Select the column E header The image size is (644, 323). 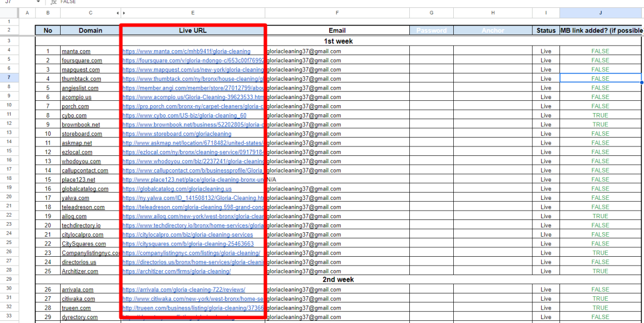(x=193, y=13)
